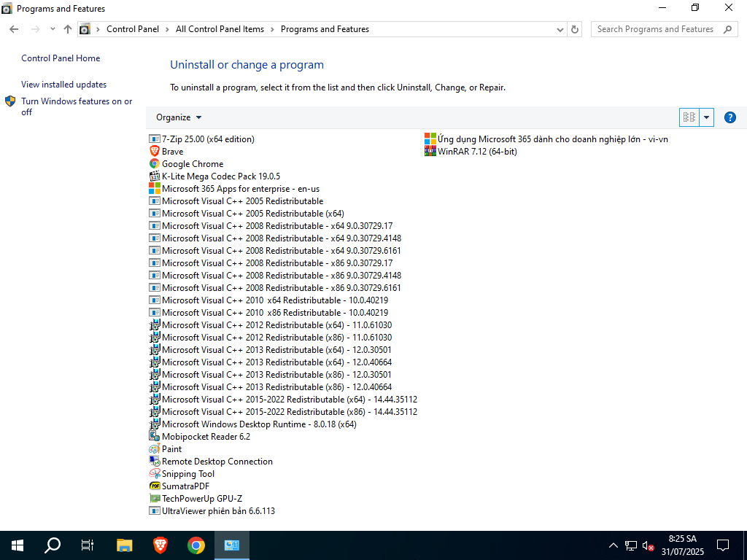
Task: Select the K-Lite Mega Codec Pack icon
Action: coord(155,176)
